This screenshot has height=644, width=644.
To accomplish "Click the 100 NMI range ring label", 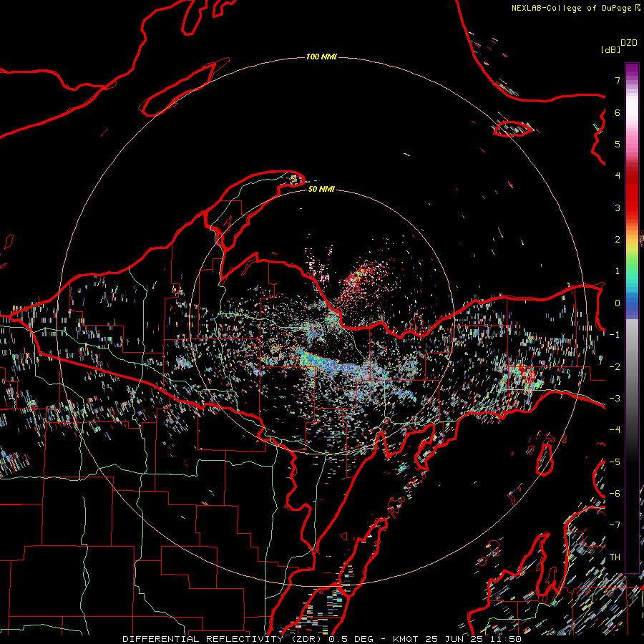I will tap(321, 57).
